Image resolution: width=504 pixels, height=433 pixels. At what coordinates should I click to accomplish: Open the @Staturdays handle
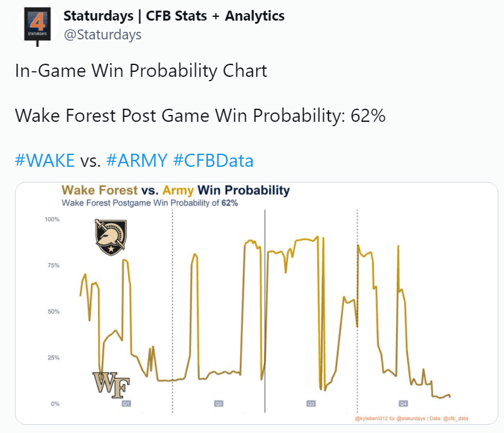(x=102, y=34)
